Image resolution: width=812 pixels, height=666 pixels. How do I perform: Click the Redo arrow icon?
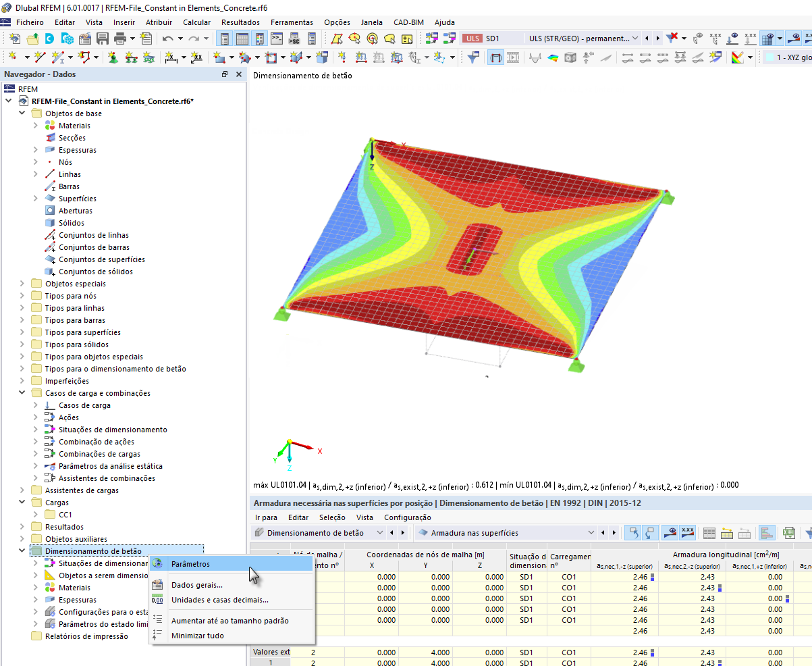point(194,39)
